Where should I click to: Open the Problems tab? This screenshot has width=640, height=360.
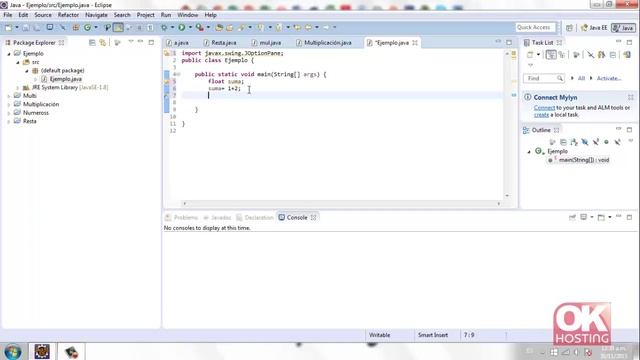[x=181, y=218]
